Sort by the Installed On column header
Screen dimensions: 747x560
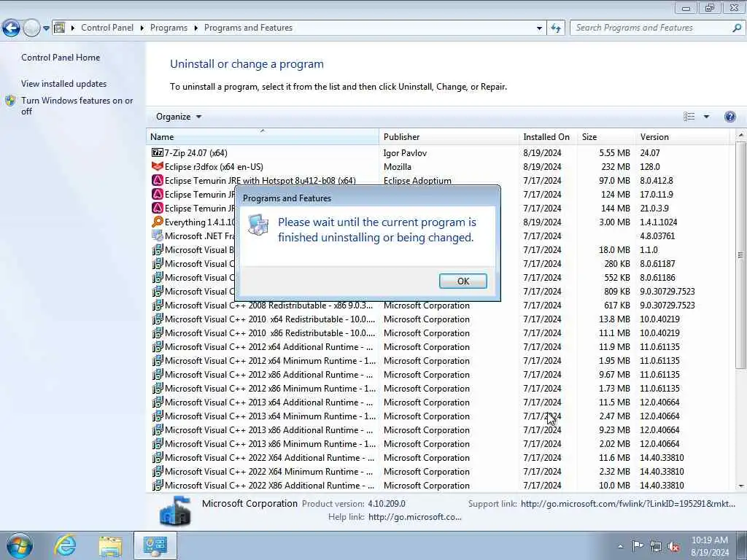(548, 136)
